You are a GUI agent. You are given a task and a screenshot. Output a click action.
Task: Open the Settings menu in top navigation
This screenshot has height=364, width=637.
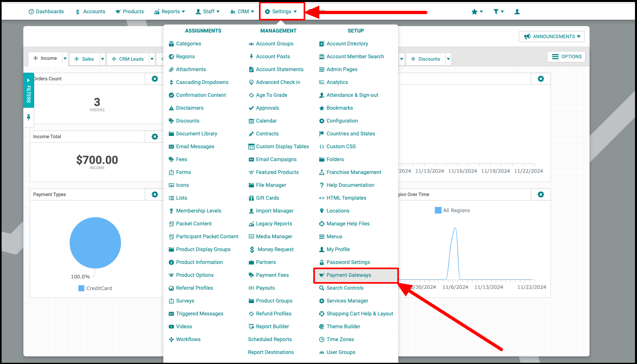[x=281, y=12]
